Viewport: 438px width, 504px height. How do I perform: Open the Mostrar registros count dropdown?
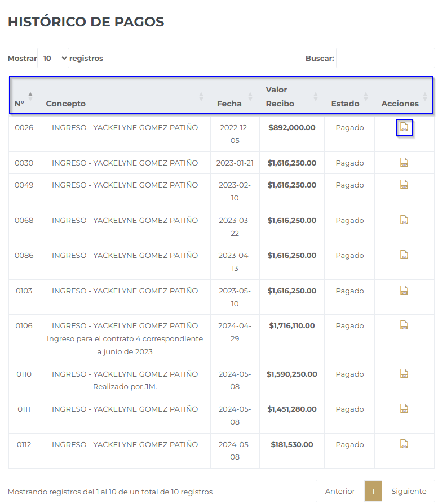53,58
